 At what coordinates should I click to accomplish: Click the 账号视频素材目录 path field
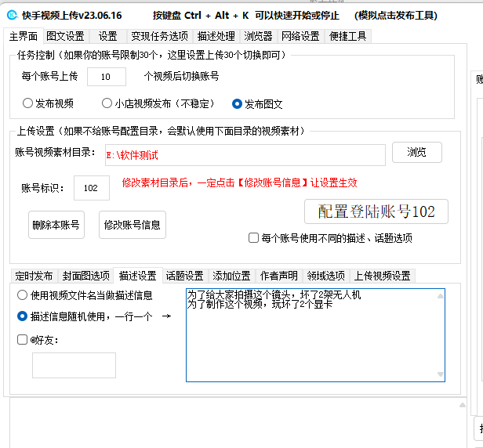point(245,155)
